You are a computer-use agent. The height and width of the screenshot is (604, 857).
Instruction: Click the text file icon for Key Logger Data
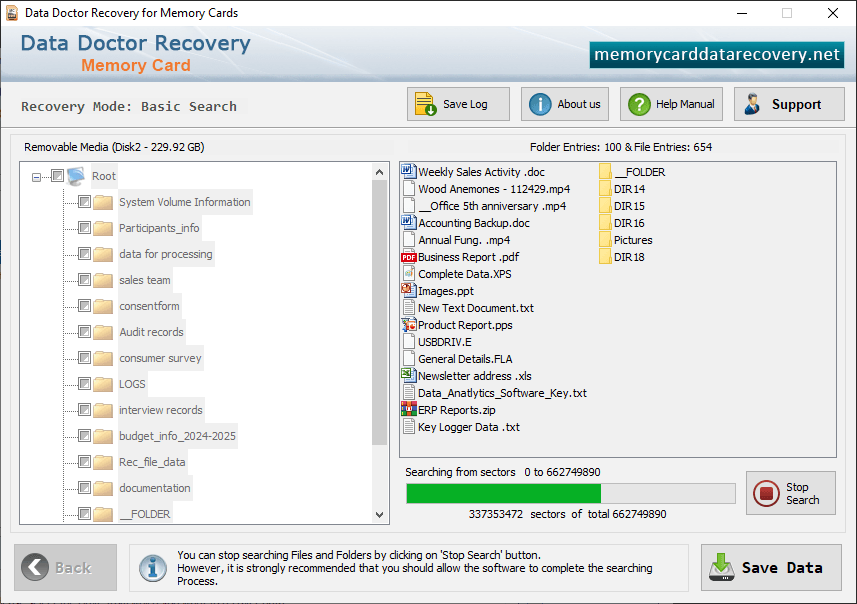409,426
